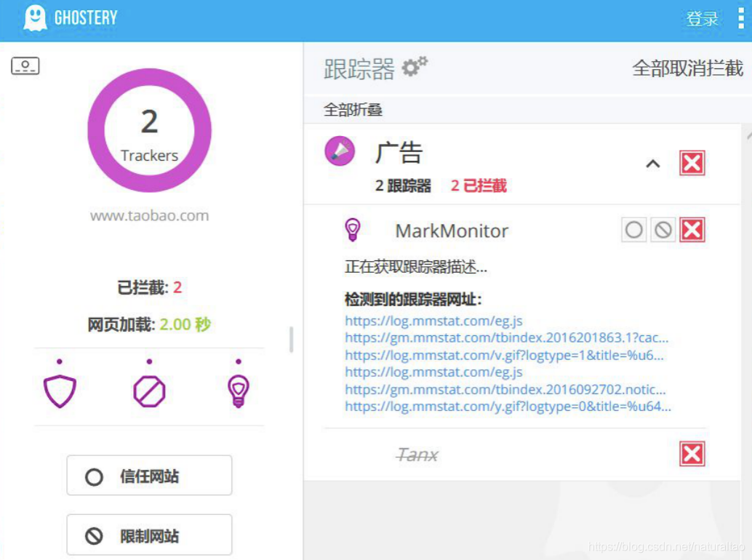Toggle Tanx red X block checkbox
The image size is (752, 560).
692,454
